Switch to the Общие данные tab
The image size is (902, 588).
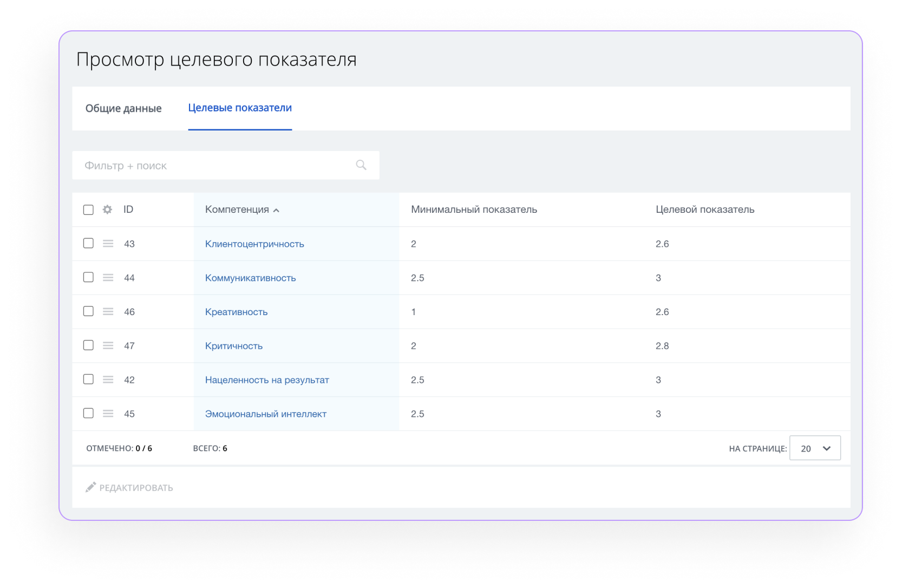pos(122,108)
